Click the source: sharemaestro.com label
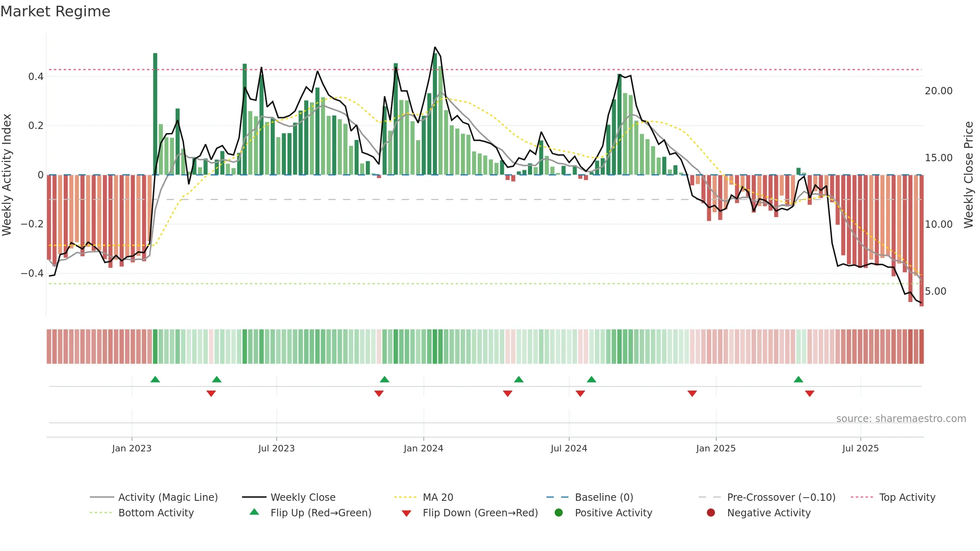The width and height of the screenshot is (980, 551). (x=901, y=418)
